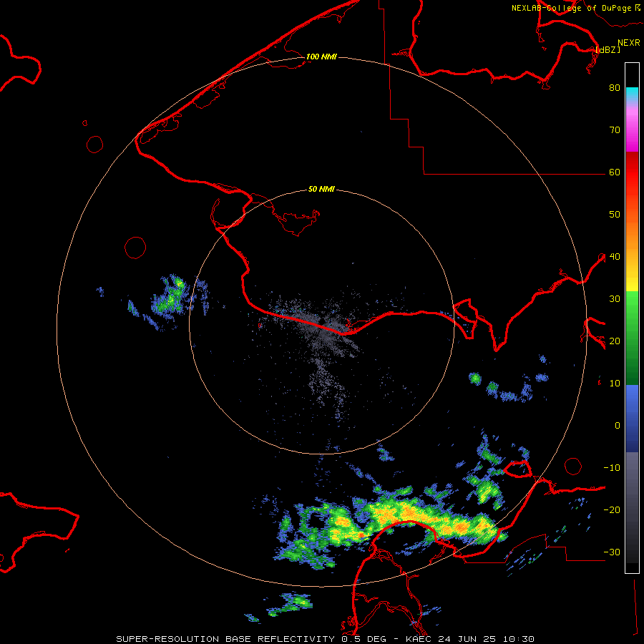
Task: Click the NEXR label near the legend
Action: click(629, 43)
